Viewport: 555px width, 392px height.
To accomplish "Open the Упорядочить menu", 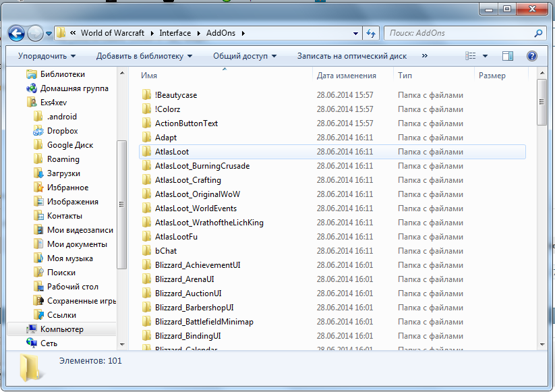I will click(47, 56).
